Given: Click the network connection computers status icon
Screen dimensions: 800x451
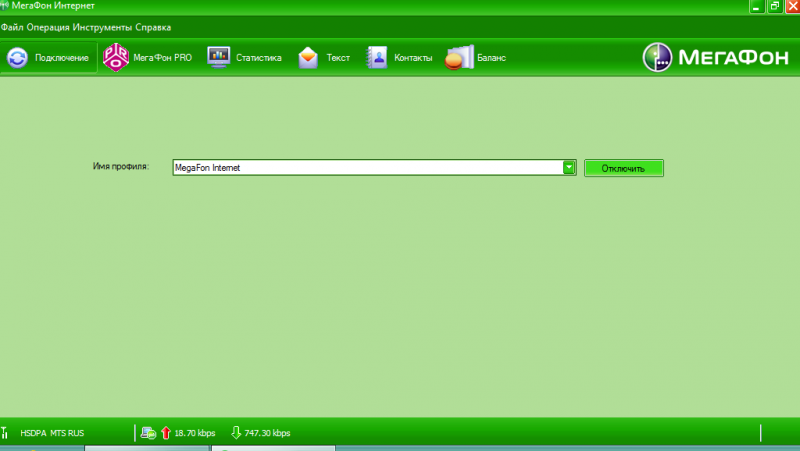Looking at the screenshot, I should [x=148, y=433].
